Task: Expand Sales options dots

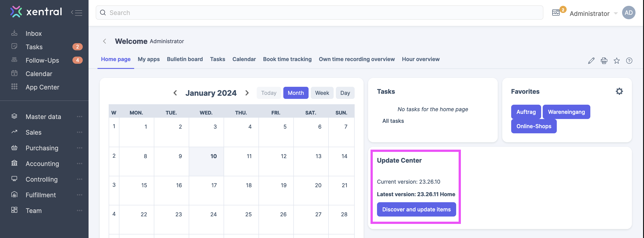Action: click(80, 132)
